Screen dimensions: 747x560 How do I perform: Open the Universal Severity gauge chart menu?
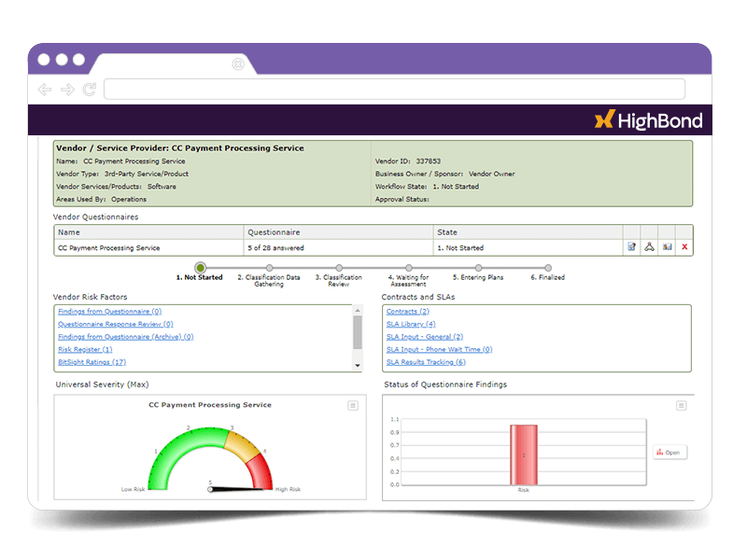click(x=353, y=406)
